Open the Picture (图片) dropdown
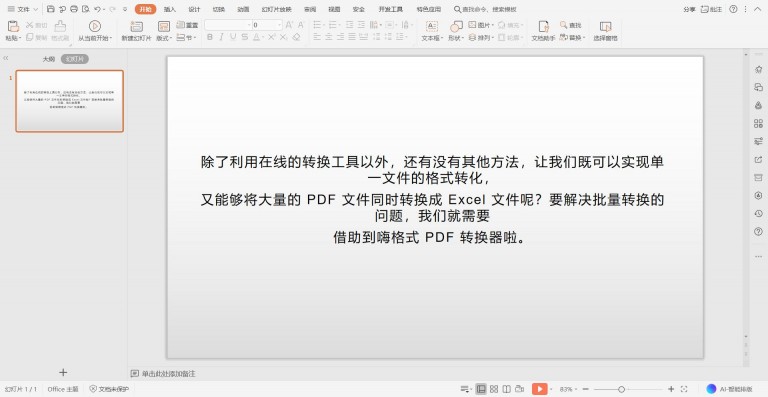 point(480,25)
